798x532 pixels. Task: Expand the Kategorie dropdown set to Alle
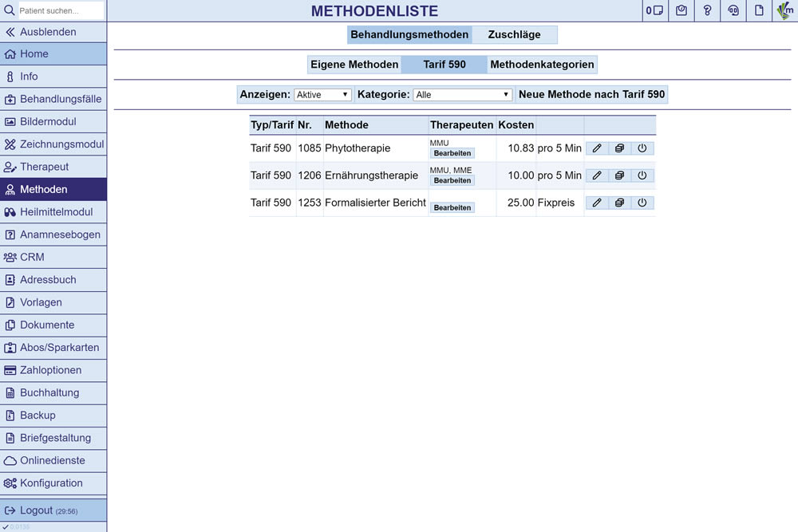(x=462, y=95)
